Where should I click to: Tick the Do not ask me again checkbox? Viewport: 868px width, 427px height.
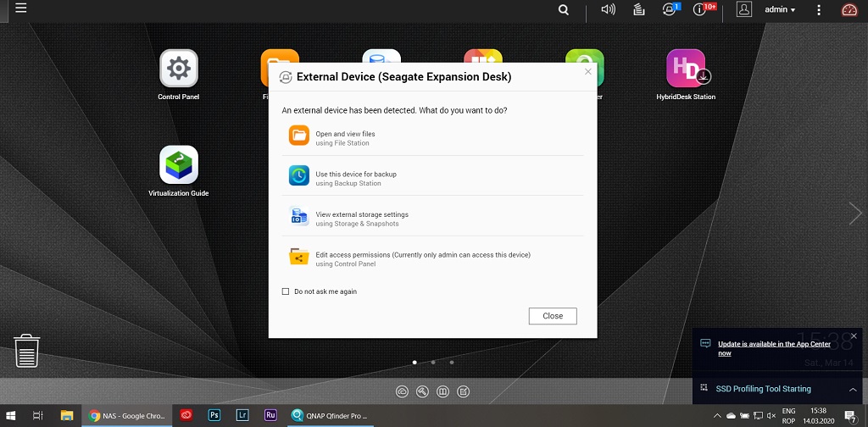[286, 291]
